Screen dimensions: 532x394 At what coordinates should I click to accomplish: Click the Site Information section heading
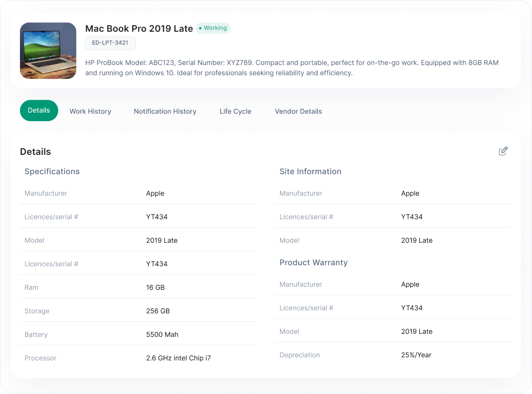(x=310, y=172)
